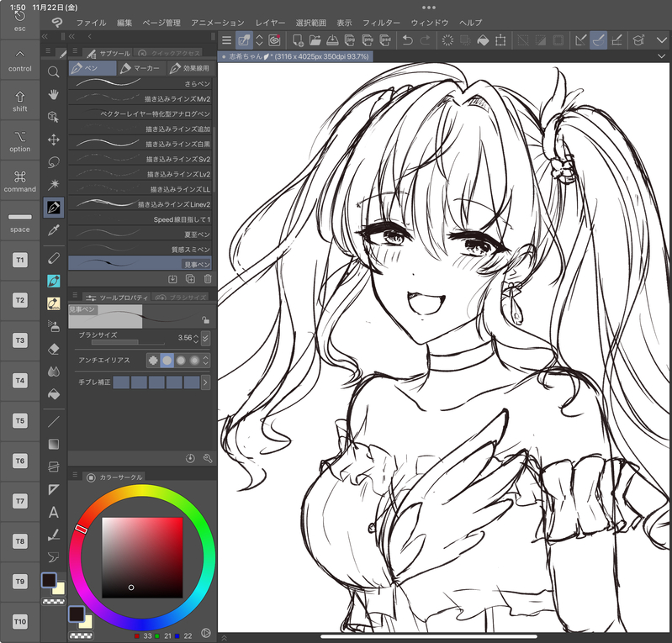The width and height of the screenshot is (672, 643).
Task: Switch to the 効果線用 sub tool tab
Action: pos(189,68)
